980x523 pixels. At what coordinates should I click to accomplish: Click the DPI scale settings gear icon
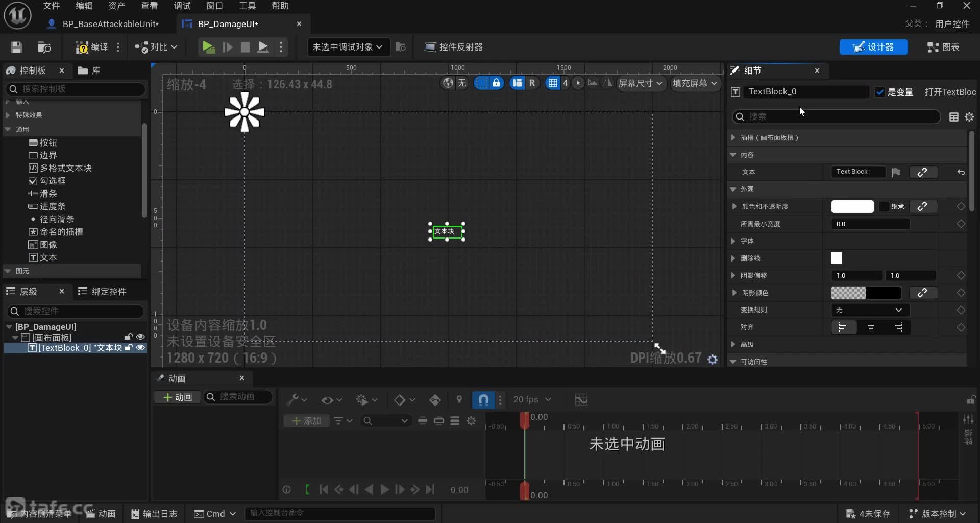(713, 360)
